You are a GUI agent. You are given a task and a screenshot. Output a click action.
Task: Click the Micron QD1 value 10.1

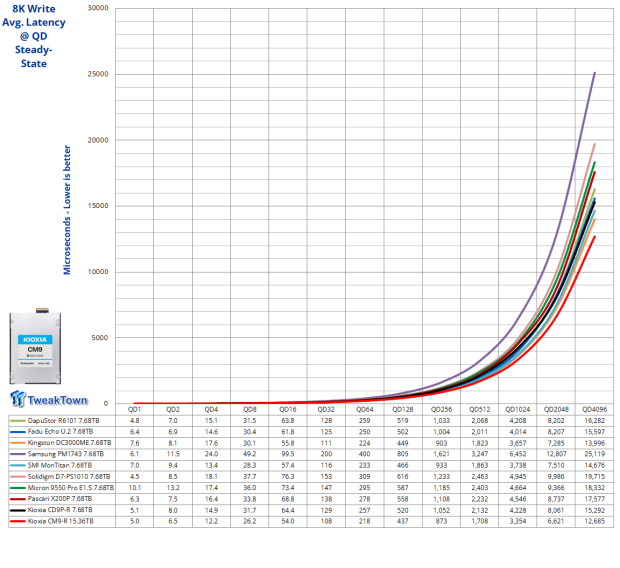[x=134, y=488]
